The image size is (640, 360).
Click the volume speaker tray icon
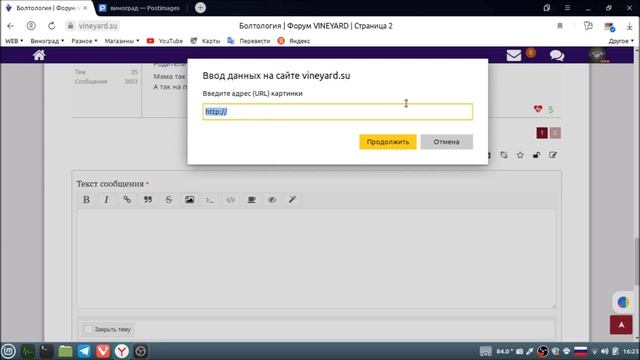(604, 351)
